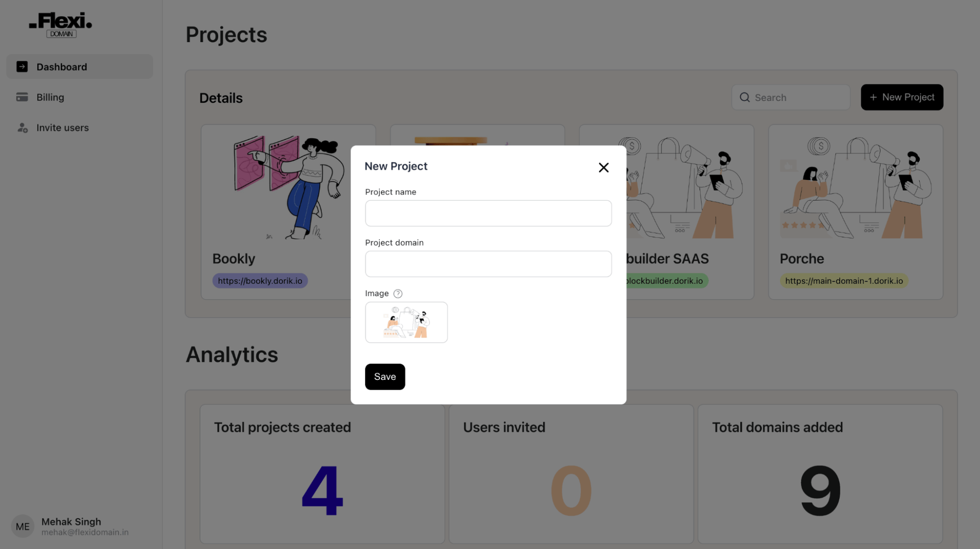Screen dimensions: 980x549
Task: Click the search magnifier icon
Action: [x=745, y=98]
